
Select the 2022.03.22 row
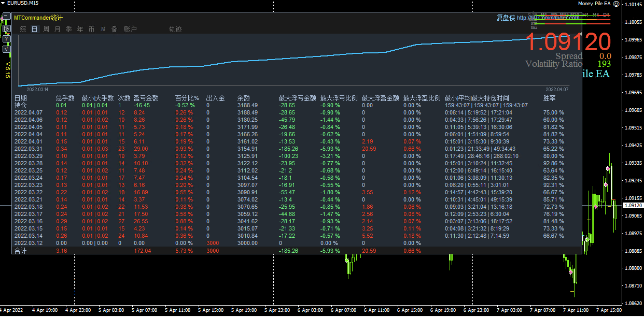point(297,192)
